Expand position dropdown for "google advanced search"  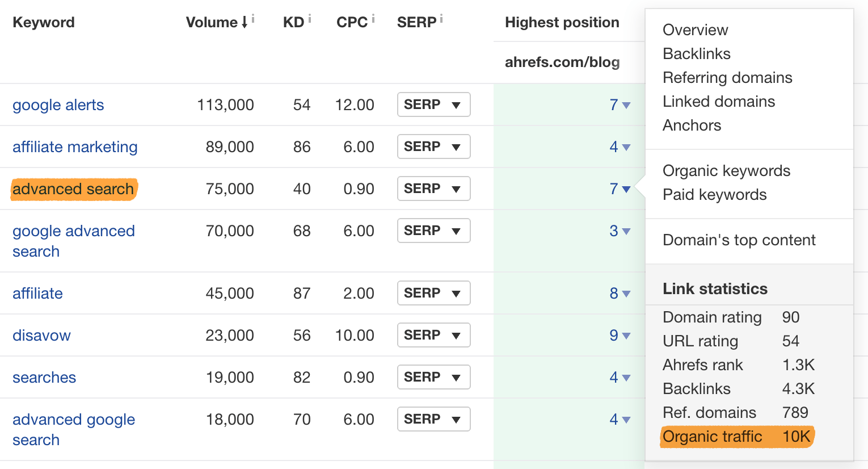(x=621, y=231)
